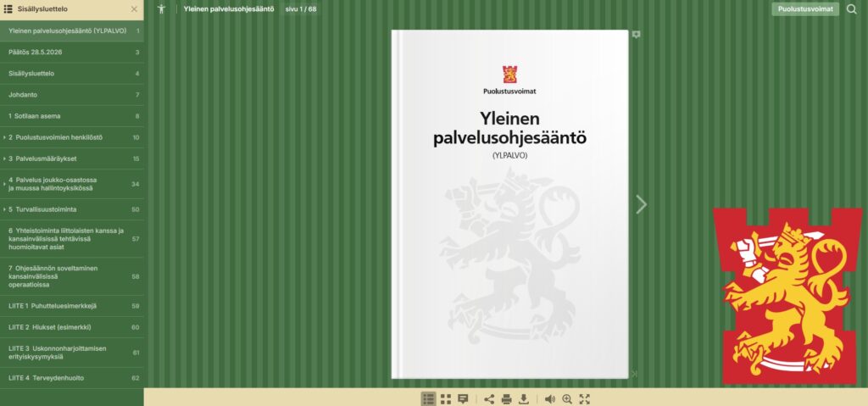868x406 pixels.
Task: Click the list icon beside Sisällysluettelo header
Action: [8, 8]
